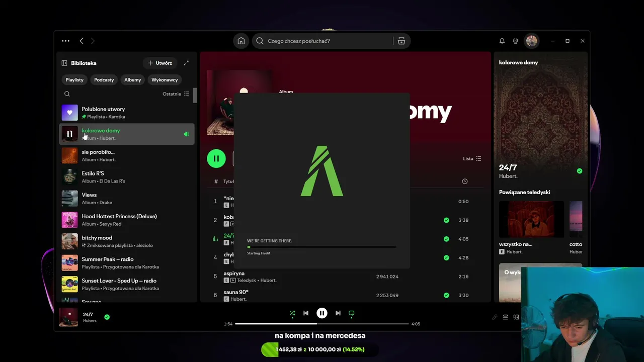
Task: Open the Home page icon
Action: (241, 41)
